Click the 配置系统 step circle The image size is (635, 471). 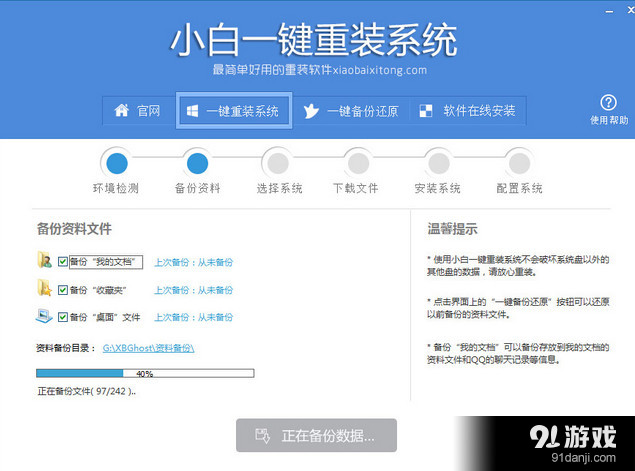(x=519, y=163)
